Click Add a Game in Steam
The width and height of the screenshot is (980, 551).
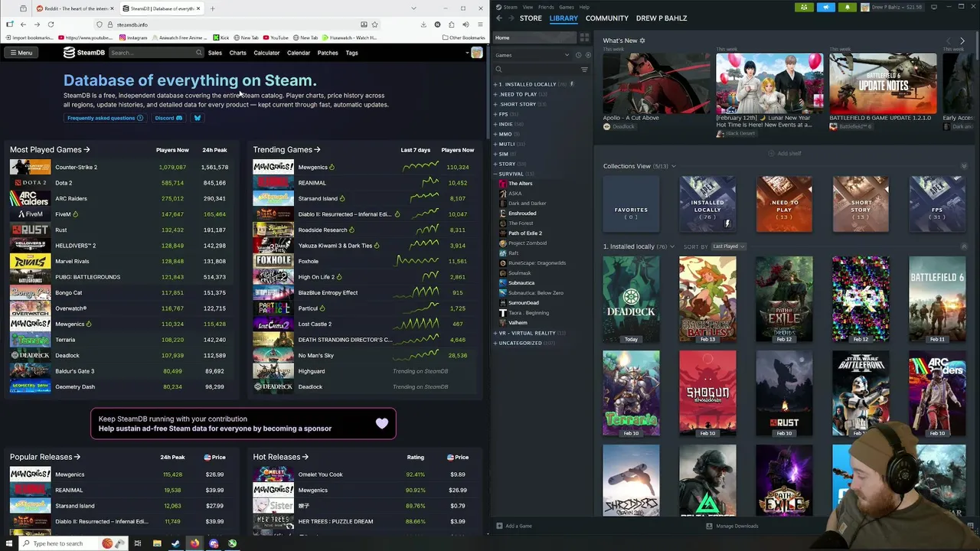(x=514, y=526)
